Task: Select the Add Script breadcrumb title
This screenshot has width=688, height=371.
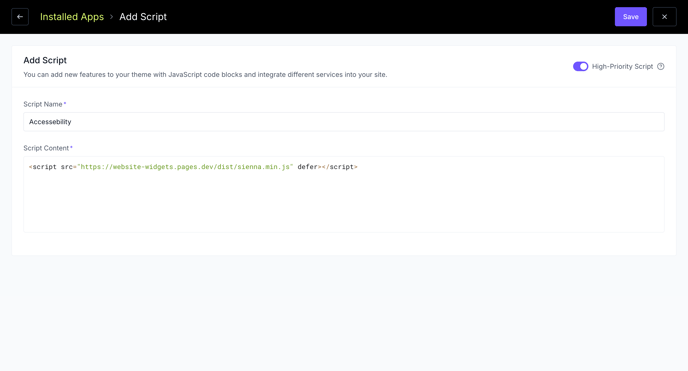Action: (x=143, y=17)
